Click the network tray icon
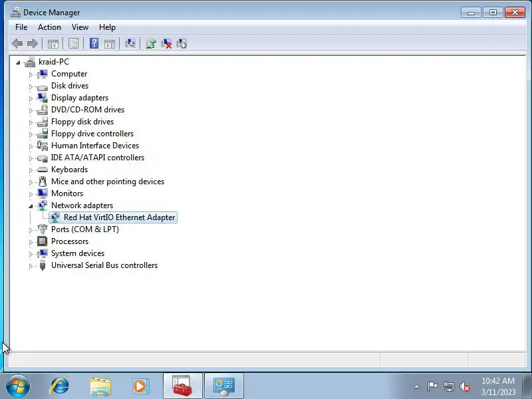This screenshot has width=532, height=399. 448,386
